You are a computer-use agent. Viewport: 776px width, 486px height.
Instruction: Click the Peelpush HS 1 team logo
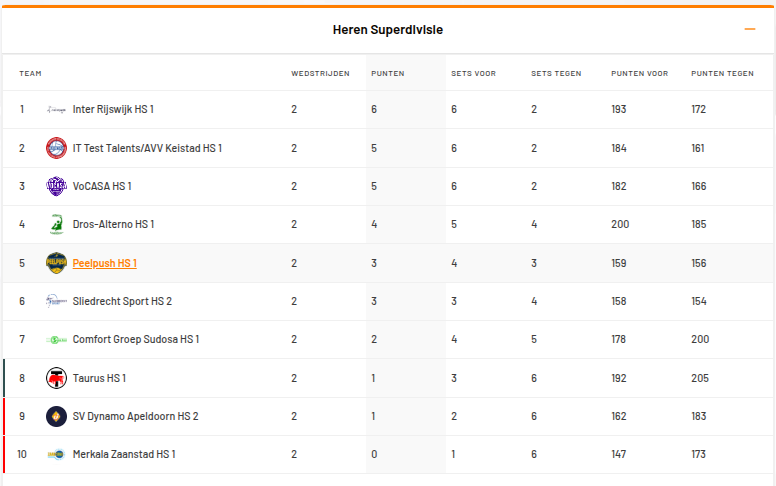[56, 263]
